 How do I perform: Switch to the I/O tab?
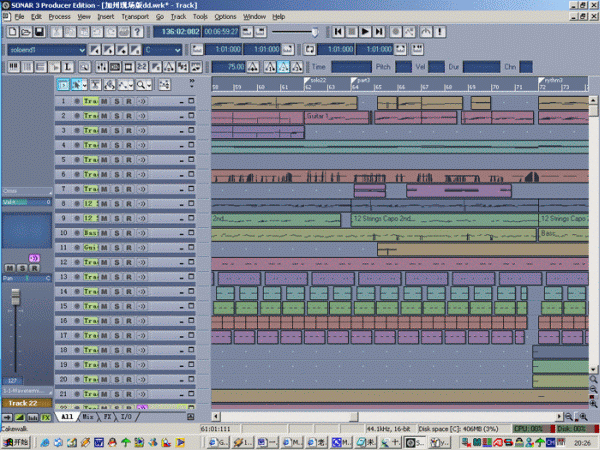[126, 417]
